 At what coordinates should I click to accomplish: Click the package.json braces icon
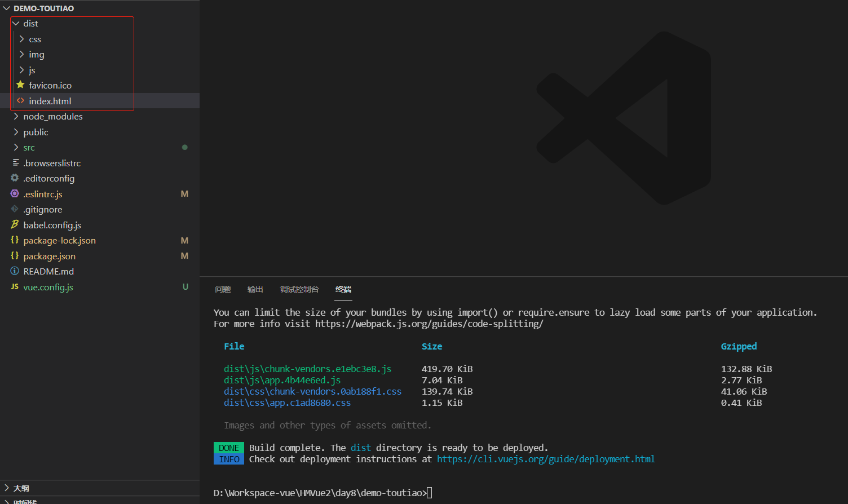tap(15, 256)
